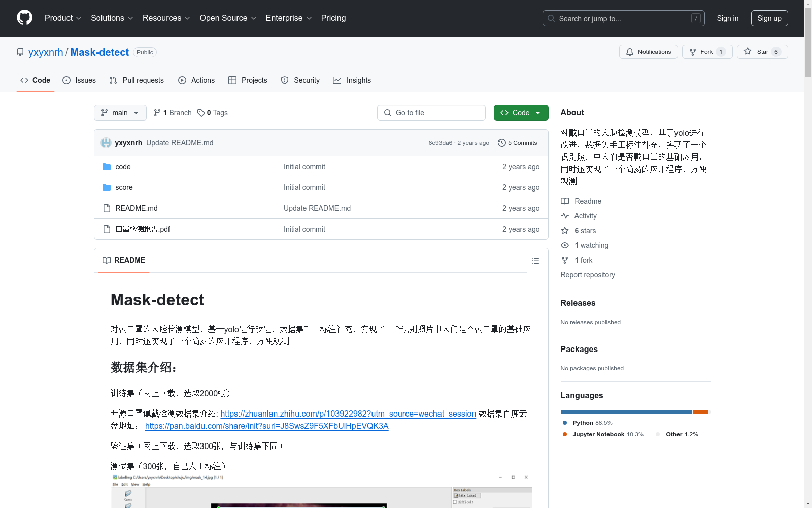Viewport: 812px width, 508px height.
Task: Open the green Code dropdown button
Action: (x=521, y=113)
